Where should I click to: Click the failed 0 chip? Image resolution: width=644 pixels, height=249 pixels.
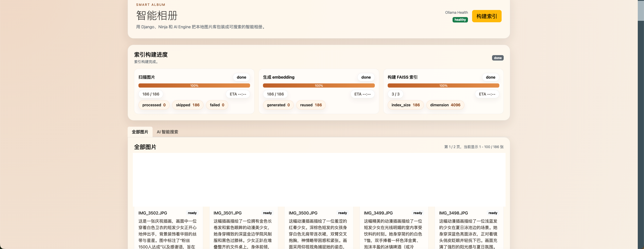(217, 105)
